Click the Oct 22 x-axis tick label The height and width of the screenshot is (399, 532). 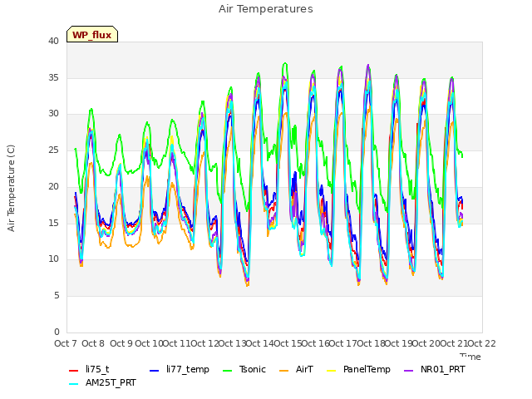pos(482,343)
